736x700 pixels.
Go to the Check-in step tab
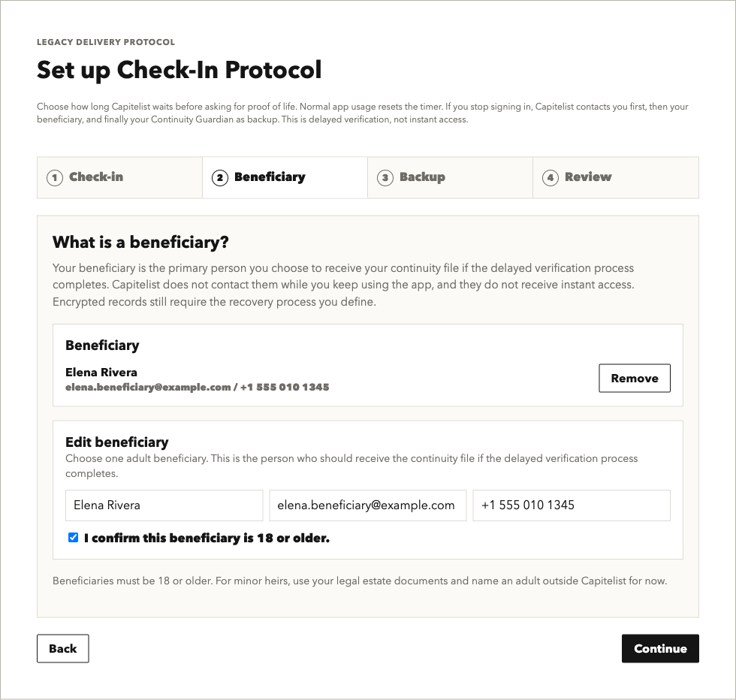[119, 177]
